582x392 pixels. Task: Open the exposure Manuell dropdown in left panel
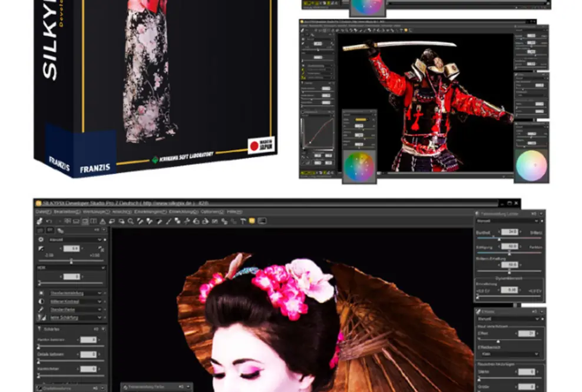(75, 240)
